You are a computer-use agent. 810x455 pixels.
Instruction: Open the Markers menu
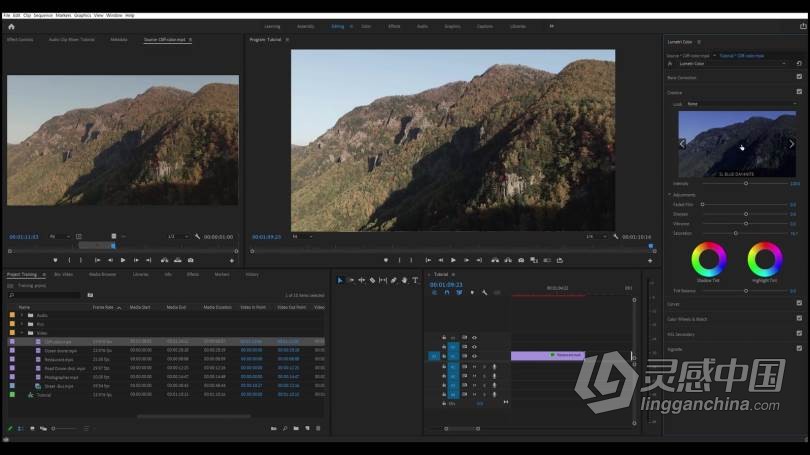click(64, 15)
